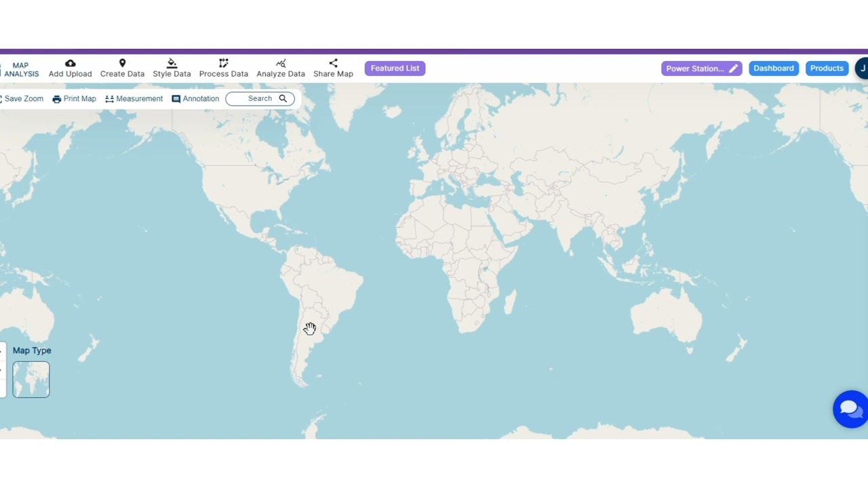Open the Add Upload menu
Screen dimensions: 868x488
click(70, 68)
